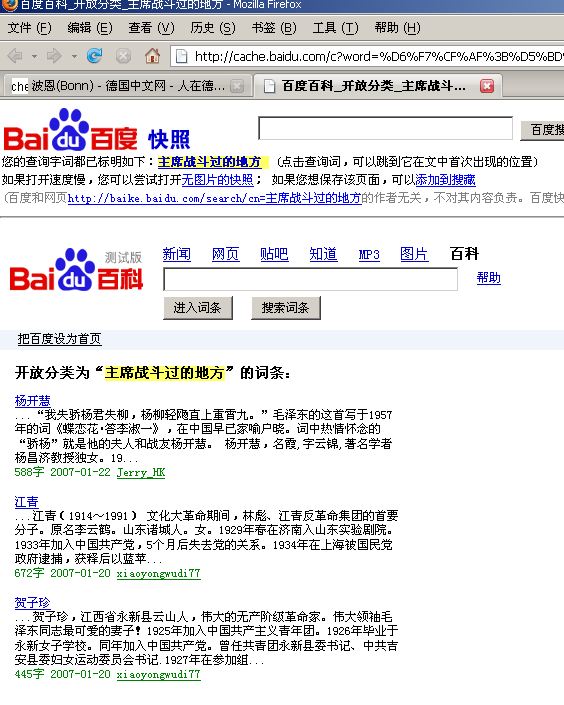564x705 pixels.
Task: Open the 帮助 (H) menu
Action: pyautogui.click(x=398, y=28)
